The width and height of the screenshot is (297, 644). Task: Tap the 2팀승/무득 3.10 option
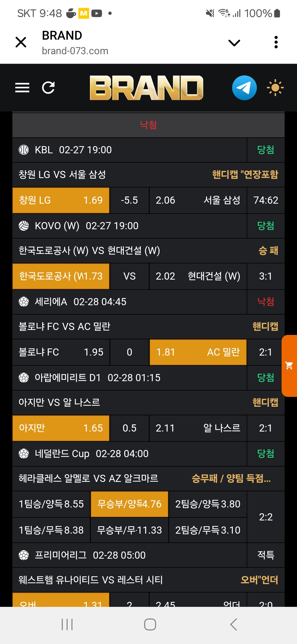pyautogui.click(x=208, y=530)
